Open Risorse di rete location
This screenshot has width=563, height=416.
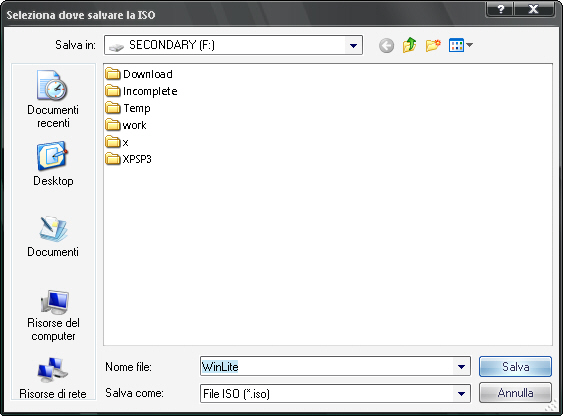pyautogui.click(x=53, y=378)
